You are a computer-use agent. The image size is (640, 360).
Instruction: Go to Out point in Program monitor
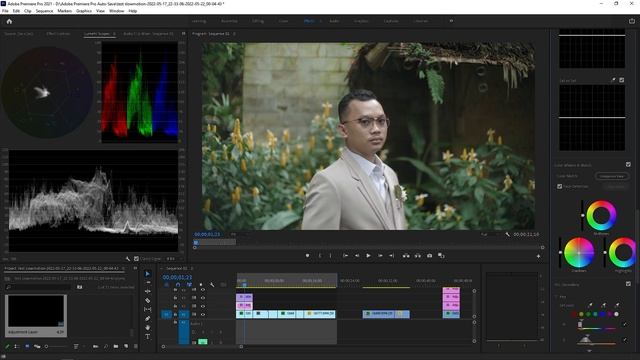click(x=391, y=256)
